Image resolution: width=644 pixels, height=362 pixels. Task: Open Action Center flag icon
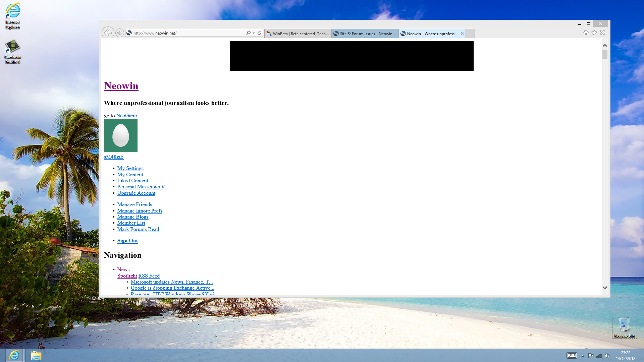[x=591, y=356]
